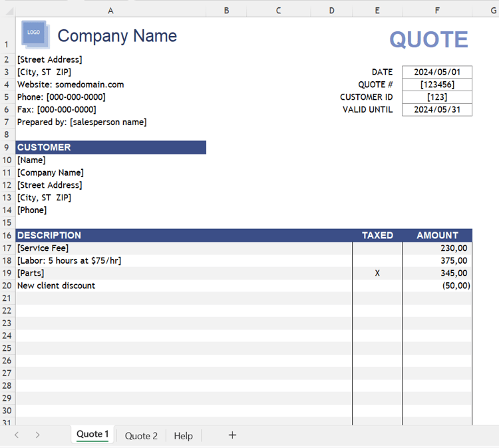The width and height of the screenshot is (499, 448).
Task: Select the amount 230,00 cell
Action: 437,248
